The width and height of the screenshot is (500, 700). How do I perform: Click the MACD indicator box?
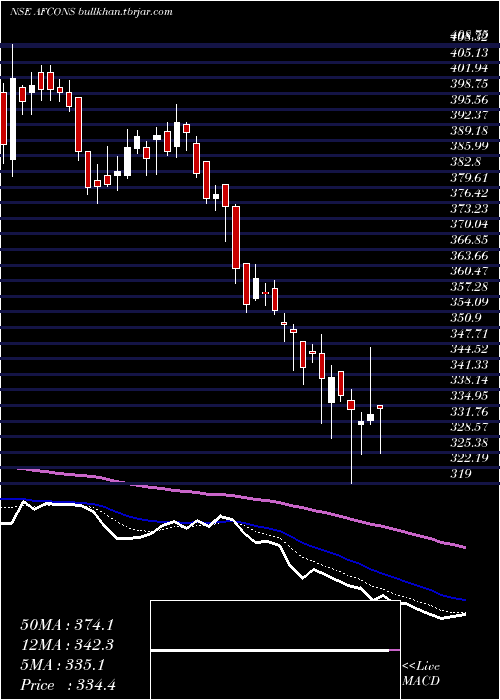[275, 650]
